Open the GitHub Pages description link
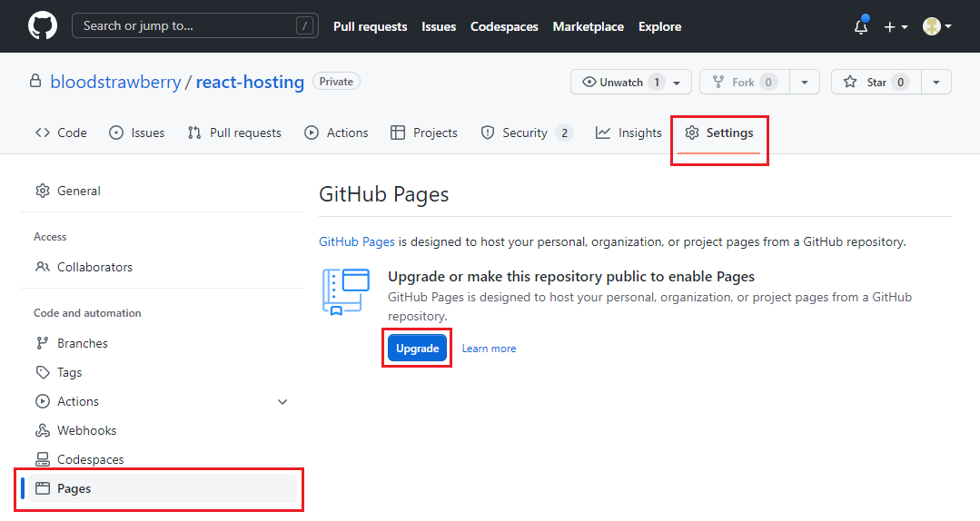Image resolution: width=980 pixels, height=521 pixels. tap(357, 241)
